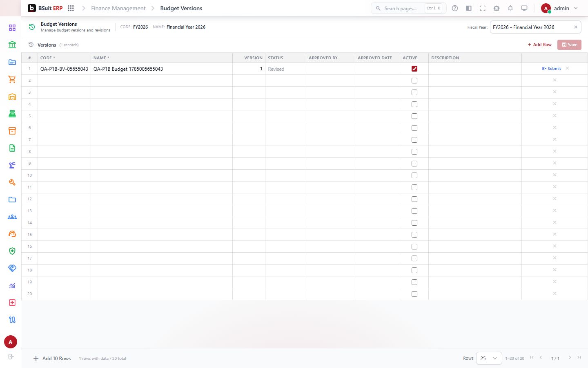This screenshot has height=368, width=588.
Task: Toggle the side panel layout icon
Action: tap(469, 8)
